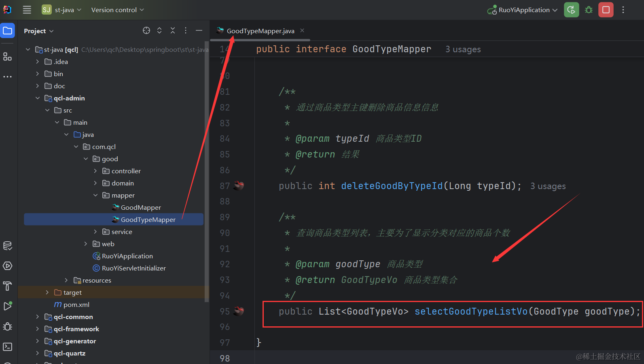Screen dimensions: 644x364
Task: Click the Debug bug icon in toolbar
Action: click(x=589, y=10)
